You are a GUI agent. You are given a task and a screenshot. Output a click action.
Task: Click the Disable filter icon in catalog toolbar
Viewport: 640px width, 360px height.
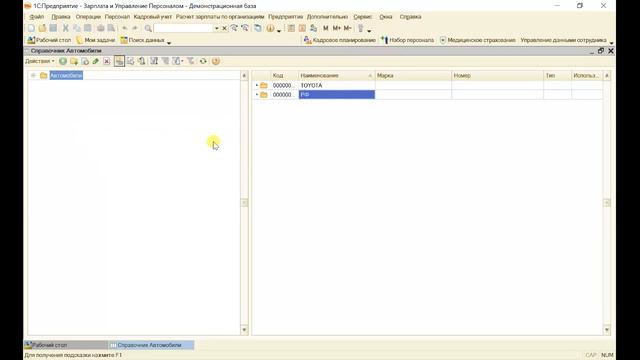click(x=191, y=61)
